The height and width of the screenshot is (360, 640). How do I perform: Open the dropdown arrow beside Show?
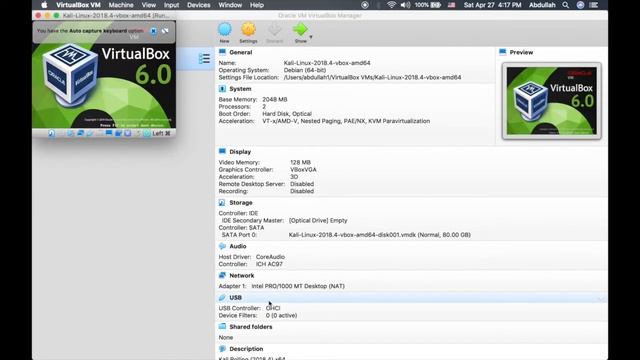(x=311, y=37)
